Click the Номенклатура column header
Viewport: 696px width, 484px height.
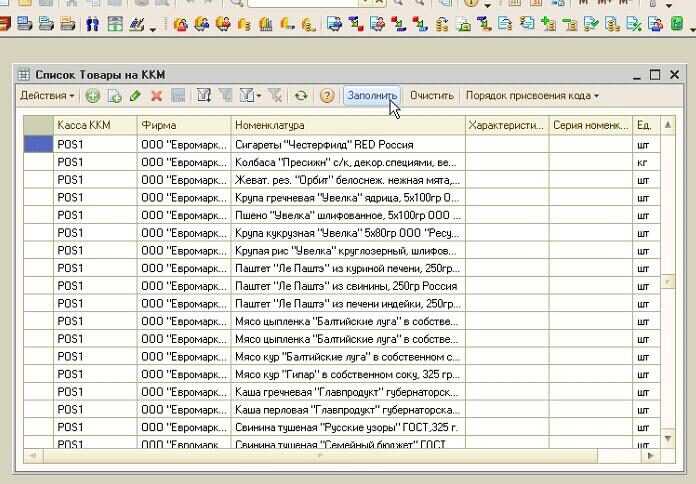pyautogui.click(x=347, y=125)
